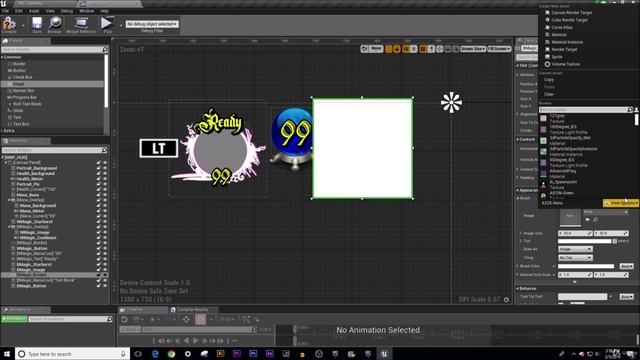The width and height of the screenshot is (640, 360).
Task: Click the anchor flower icon on canvas
Action: point(451,102)
